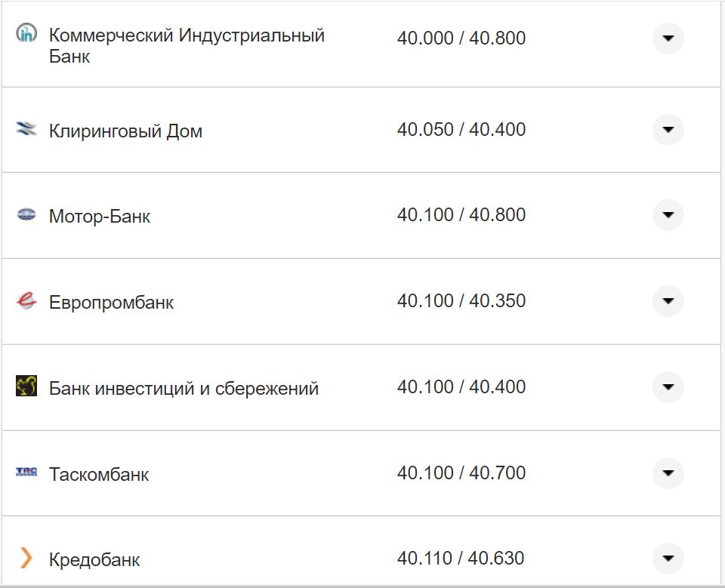725x588 pixels.
Task: Expand the Клиринговый Дом rate details
Action: [668, 129]
